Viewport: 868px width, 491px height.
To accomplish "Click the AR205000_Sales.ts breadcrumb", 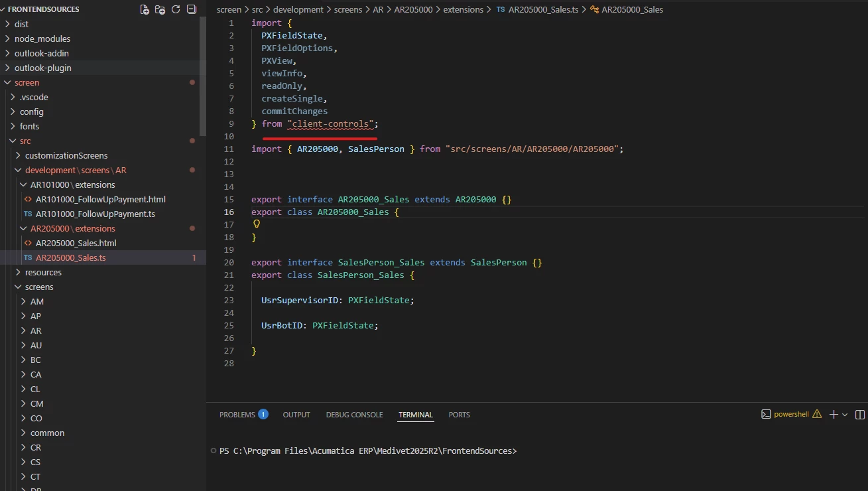I will (x=544, y=10).
